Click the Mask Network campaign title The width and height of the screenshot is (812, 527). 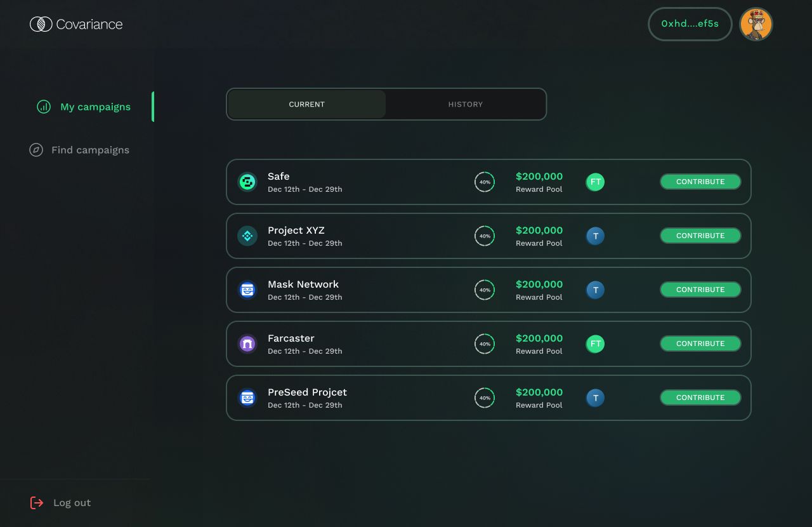coord(303,284)
